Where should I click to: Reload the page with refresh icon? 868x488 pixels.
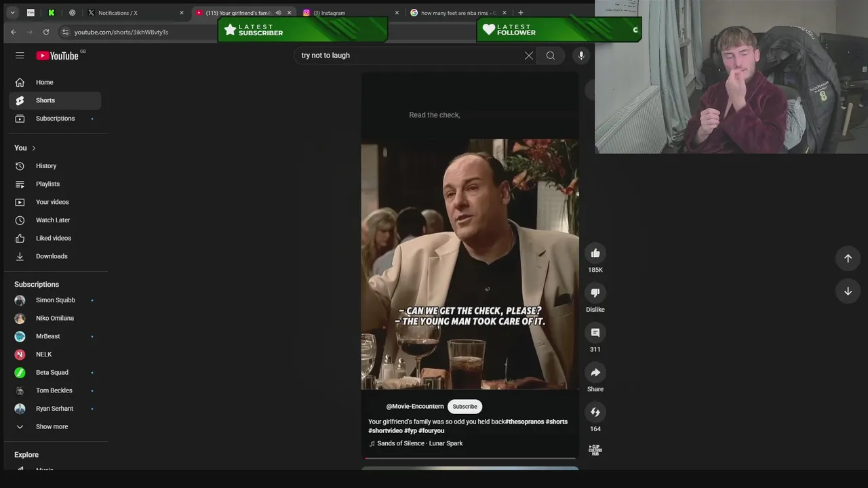[x=45, y=32]
